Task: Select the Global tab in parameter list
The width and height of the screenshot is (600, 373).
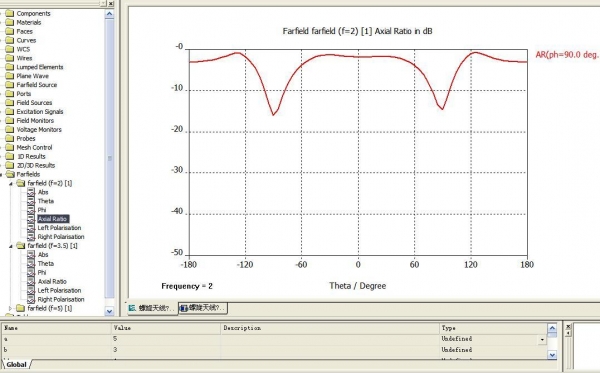Action: (16, 365)
